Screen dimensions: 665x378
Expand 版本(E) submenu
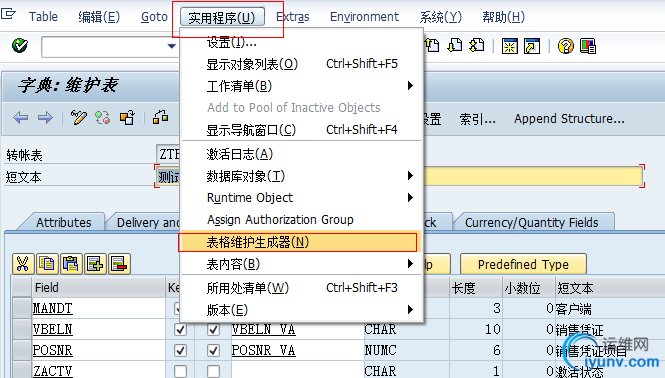click(x=301, y=310)
